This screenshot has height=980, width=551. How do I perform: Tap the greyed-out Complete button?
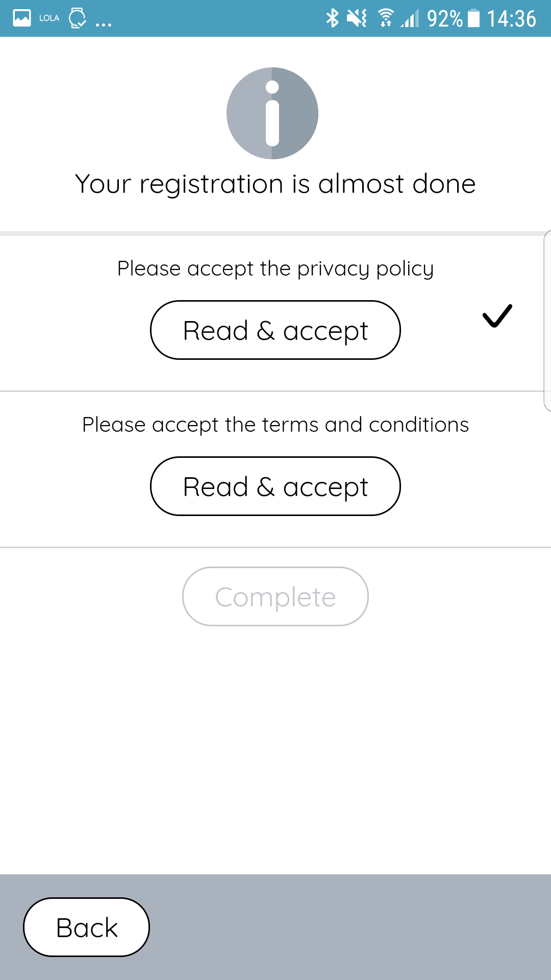pyautogui.click(x=275, y=597)
